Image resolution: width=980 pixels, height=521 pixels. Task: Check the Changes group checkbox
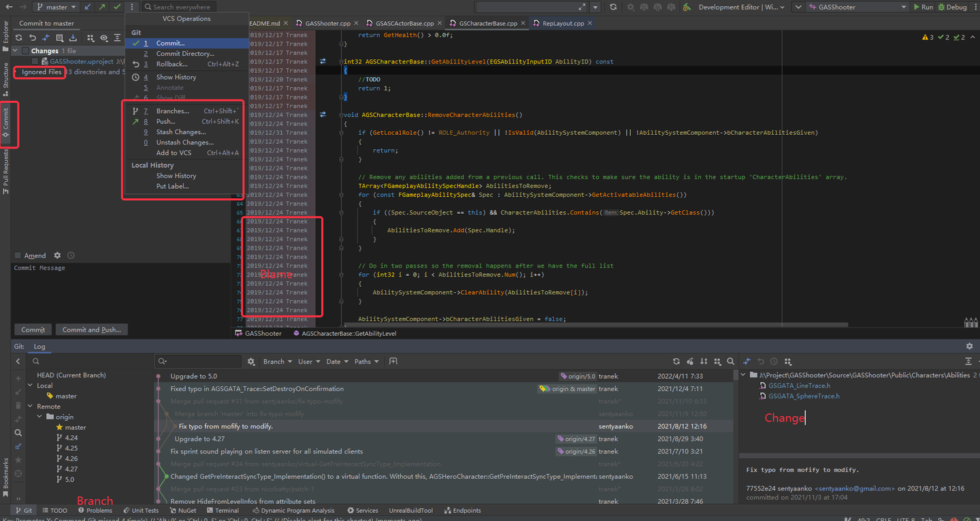[x=25, y=51]
